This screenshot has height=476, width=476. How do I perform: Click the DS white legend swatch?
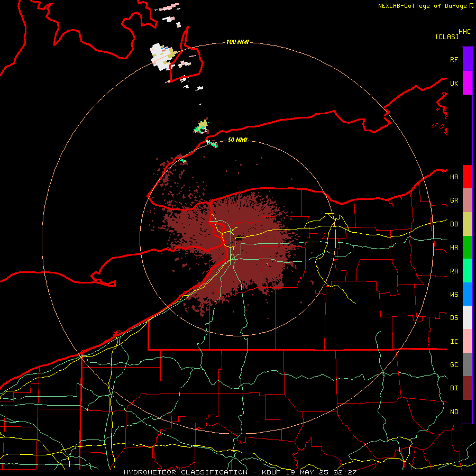[x=467, y=317]
